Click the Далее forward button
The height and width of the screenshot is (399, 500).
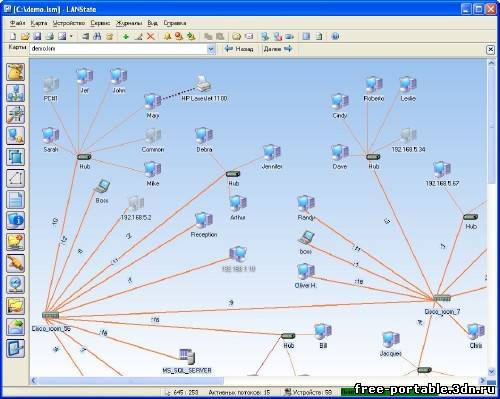pos(278,49)
